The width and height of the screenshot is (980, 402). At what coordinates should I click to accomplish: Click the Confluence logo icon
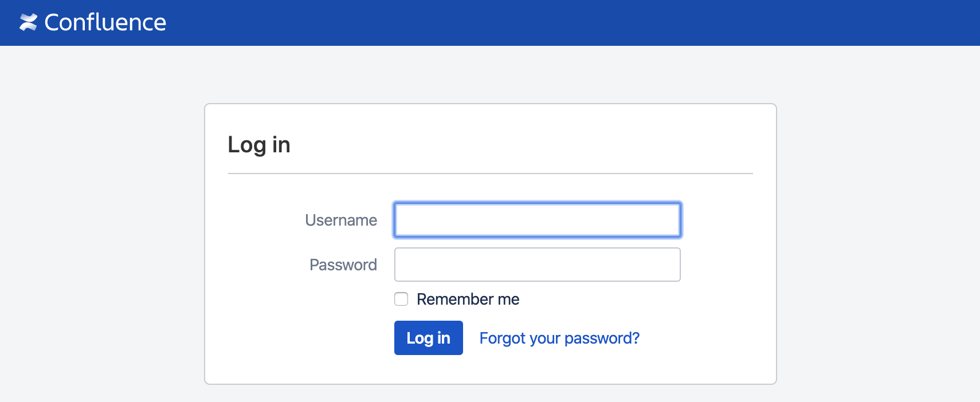click(x=28, y=22)
